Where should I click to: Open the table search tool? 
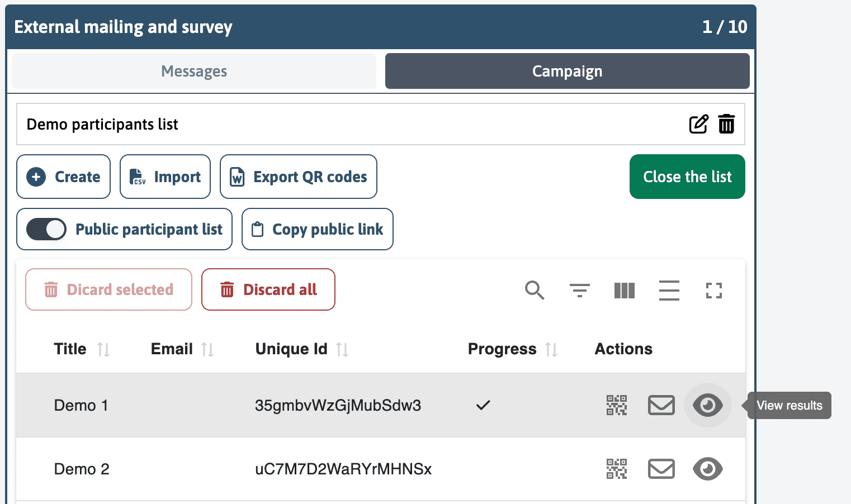pos(535,290)
